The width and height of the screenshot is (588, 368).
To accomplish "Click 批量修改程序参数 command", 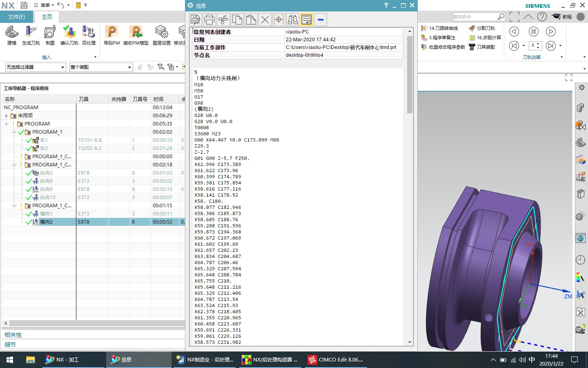I will pos(443,47).
